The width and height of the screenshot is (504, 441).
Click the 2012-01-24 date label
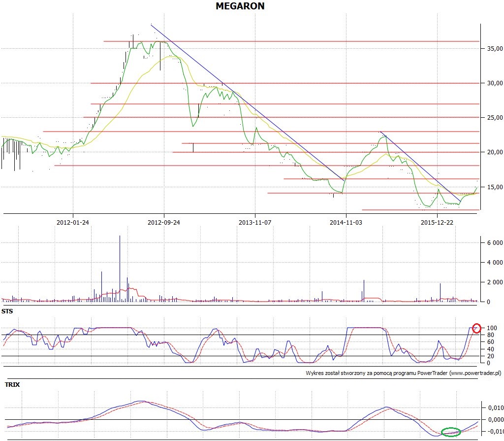tap(73, 222)
